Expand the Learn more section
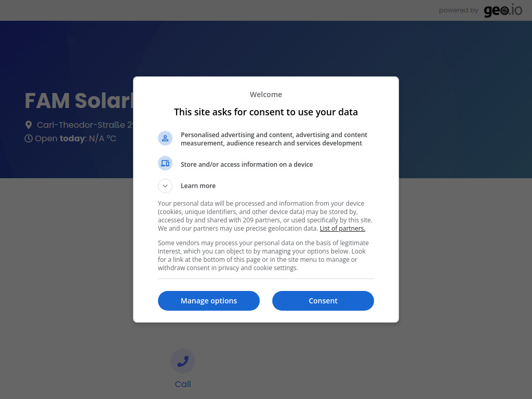 click(198, 185)
